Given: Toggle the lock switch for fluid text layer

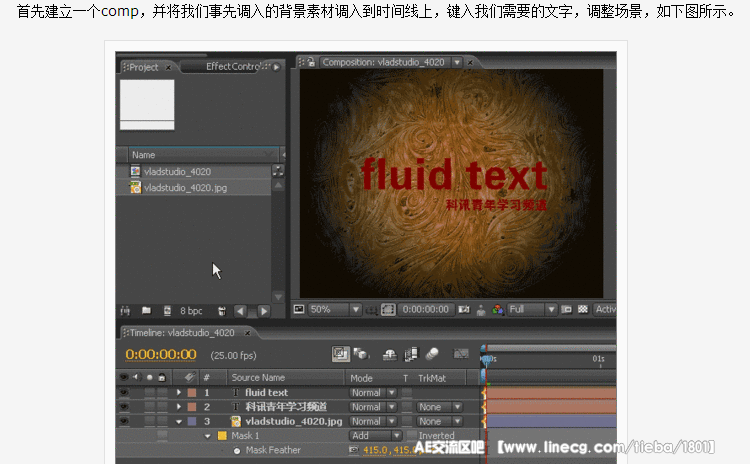Looking at the screenshot, I should tap(162, 392).
